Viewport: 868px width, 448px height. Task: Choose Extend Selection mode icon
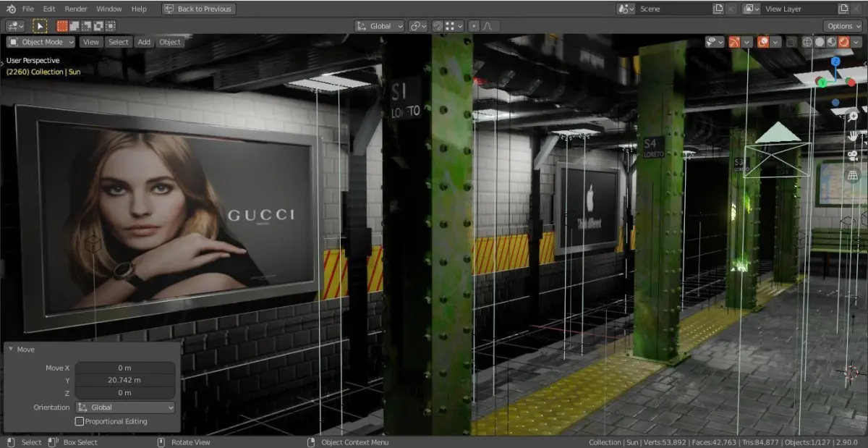click(x=75, y=26)
